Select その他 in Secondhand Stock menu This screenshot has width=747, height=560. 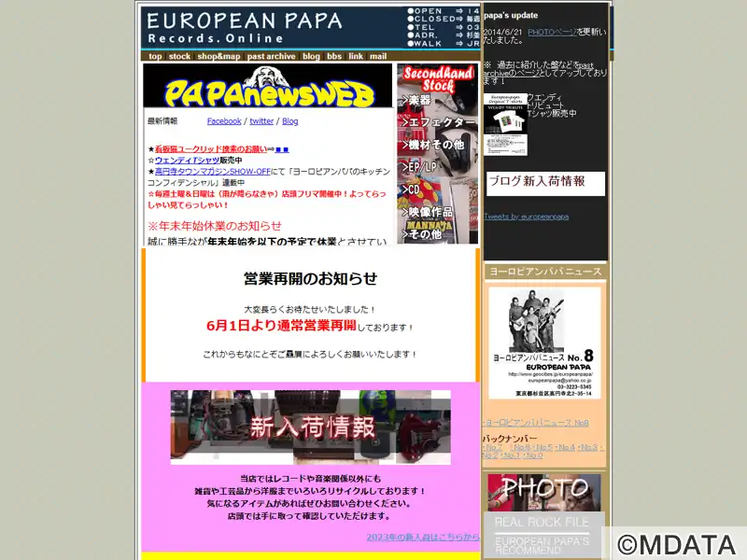pyautogui.click(x=422, y=234)
